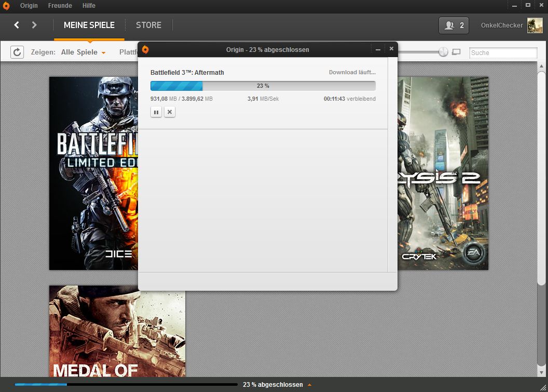Click the Zeigen: label
Viewport: 548px width, 392px height.
coord(43,52)
